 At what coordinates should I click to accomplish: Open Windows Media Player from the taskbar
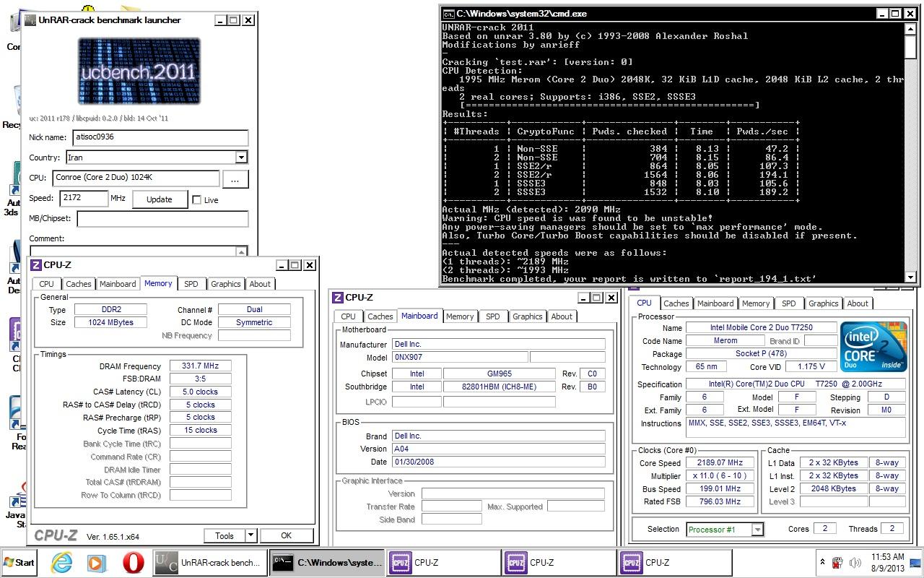(97, 562)
